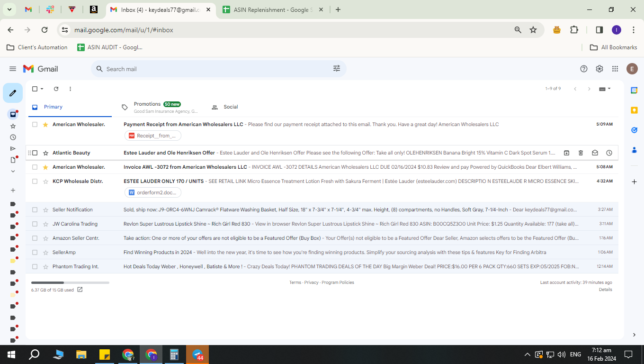Open the Receipt PDF attachment chip

pos(152,136)
